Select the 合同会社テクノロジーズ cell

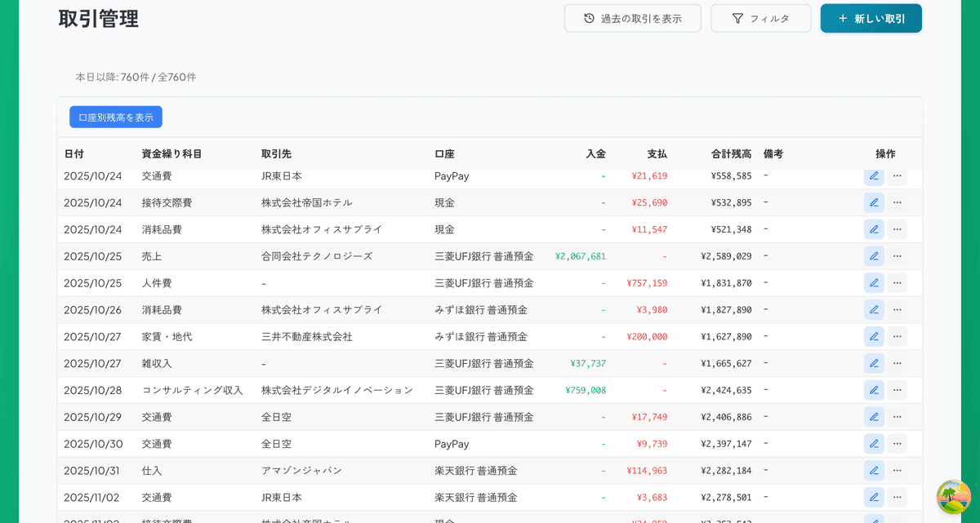coord(317,256)
